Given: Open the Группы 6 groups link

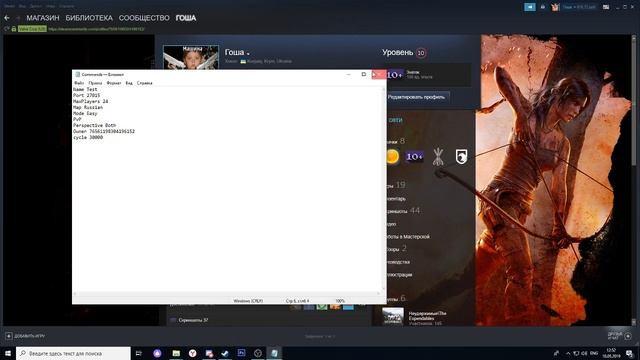Looking at the screenshot, I should pos(396,298).
